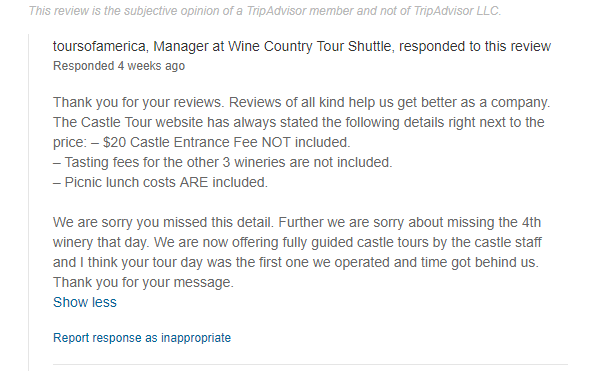Screen dimensions: 599x371
Task: Click the Thank you for your message line
Action: click(143, 282)
